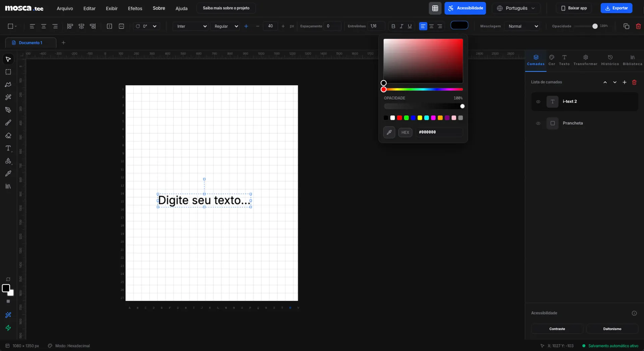Hide the Prancheta layer

pyautogui.click(x=538, y=123)
